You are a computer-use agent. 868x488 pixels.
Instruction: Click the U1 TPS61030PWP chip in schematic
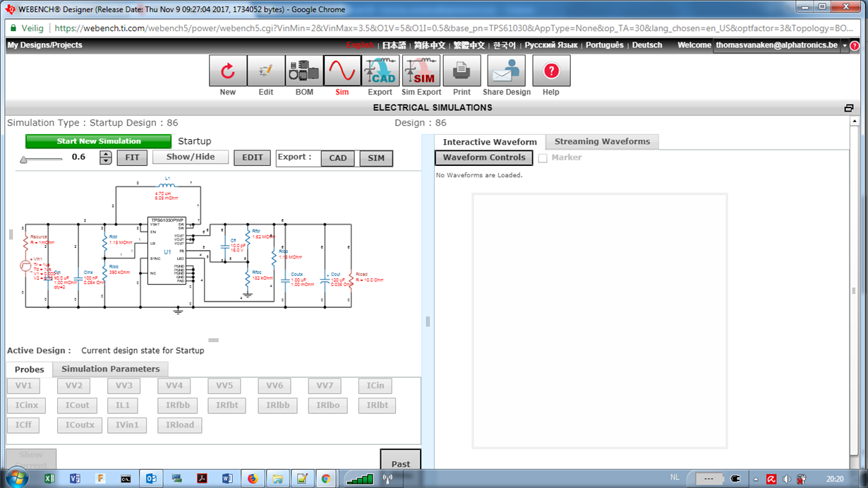[167, 251]
